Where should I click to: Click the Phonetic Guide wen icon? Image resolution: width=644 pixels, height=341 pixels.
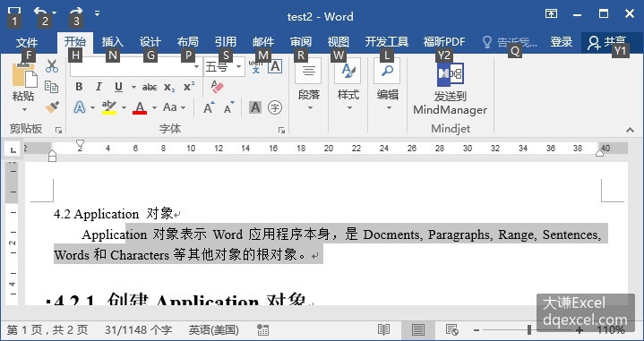[255, 66]
